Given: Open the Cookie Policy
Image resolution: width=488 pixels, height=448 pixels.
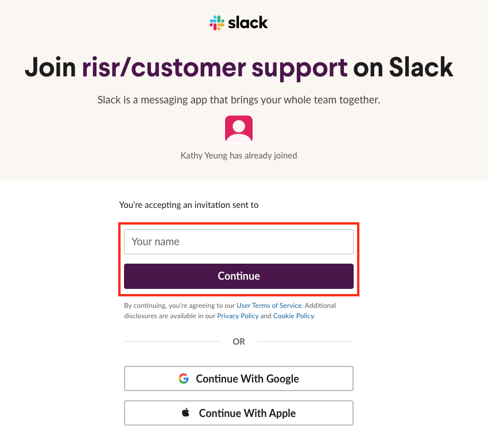Looking at the screenshot, I should tap(293, 315).
